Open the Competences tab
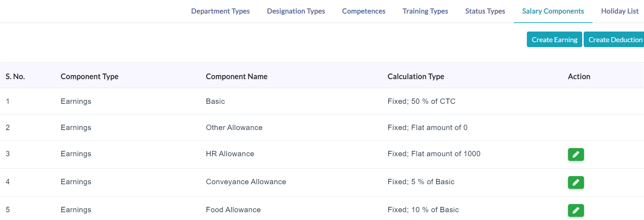 point(364,11)
